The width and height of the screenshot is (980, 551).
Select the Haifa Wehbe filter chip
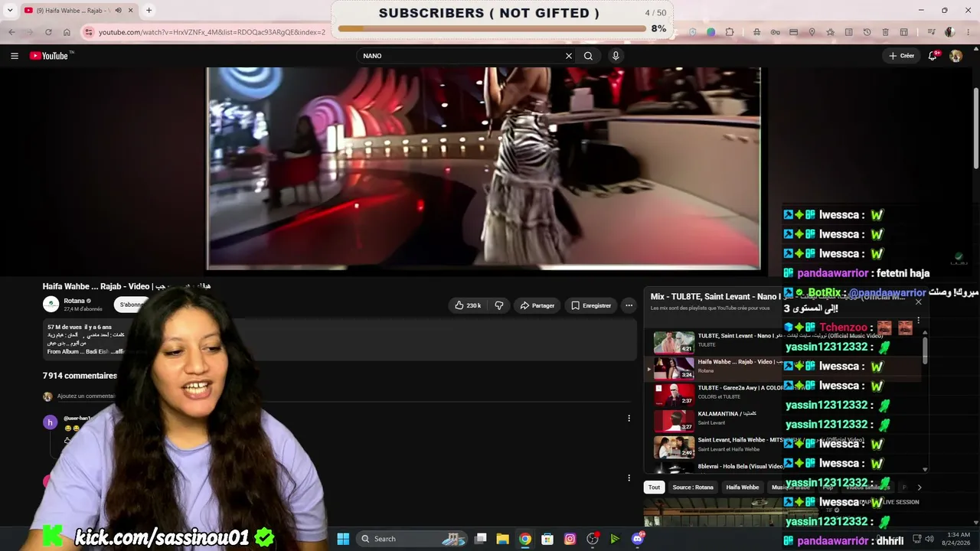pyautogui.click(x=743, y=487)
